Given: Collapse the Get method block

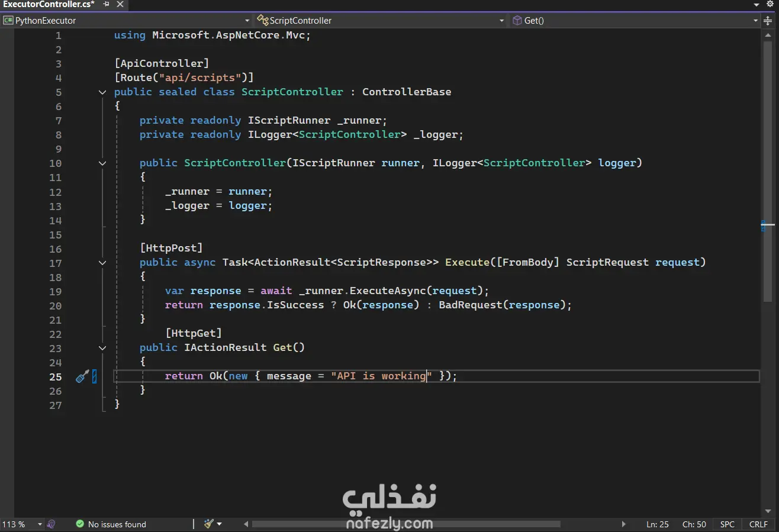Looking at the screenshot, I should point(102,348).
